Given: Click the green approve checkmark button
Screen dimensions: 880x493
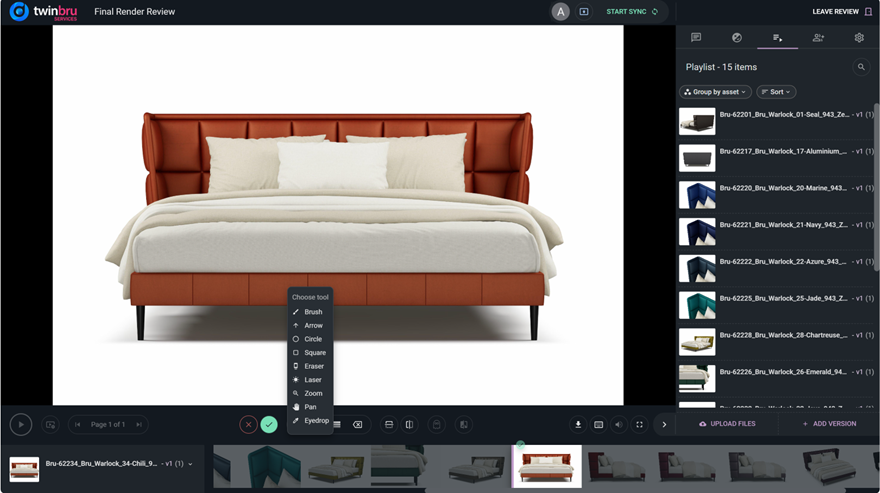Looking at the screenshot, I should click(x=269, y=424).
